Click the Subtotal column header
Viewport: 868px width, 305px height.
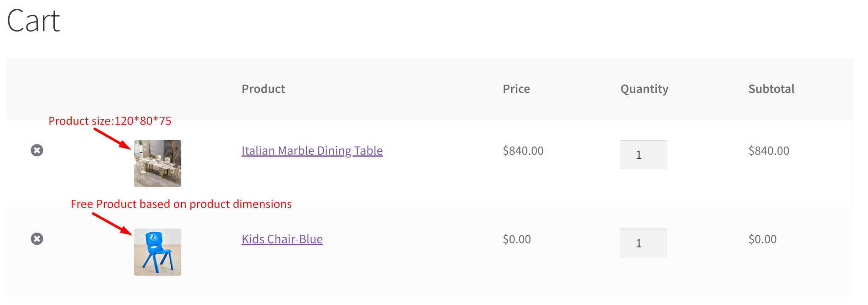click(771, 89)
